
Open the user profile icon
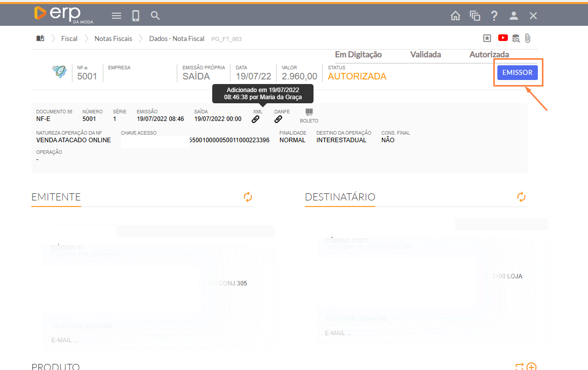(514, 16)
